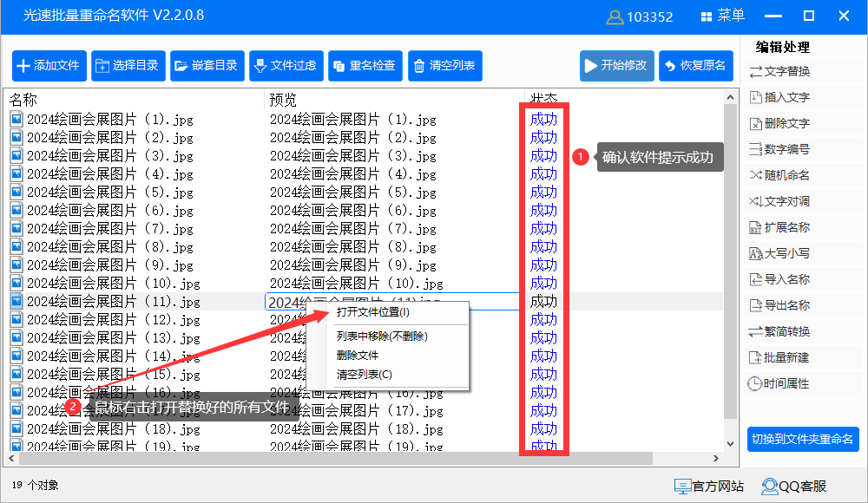
Task: Select file 2024绘画会展图片 (9).jpg in name column
Action: (x=109, y=265)
